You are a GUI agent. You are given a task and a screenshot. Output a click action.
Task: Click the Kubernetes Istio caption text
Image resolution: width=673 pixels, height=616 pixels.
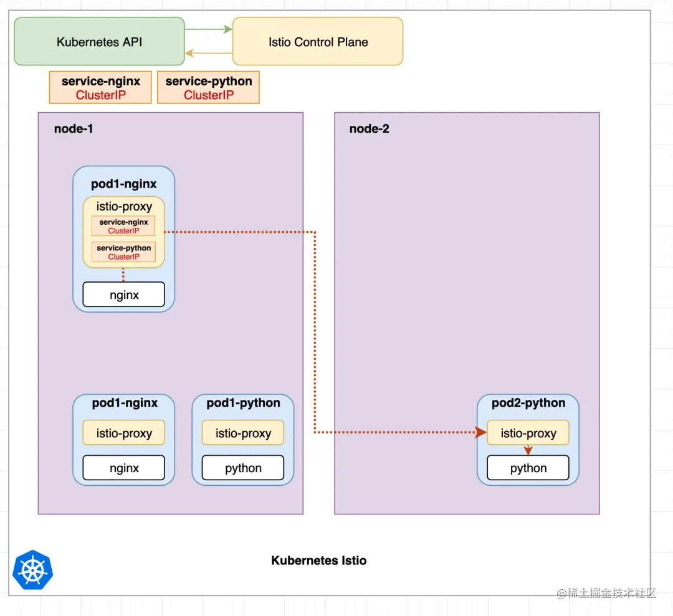[318, 560]
